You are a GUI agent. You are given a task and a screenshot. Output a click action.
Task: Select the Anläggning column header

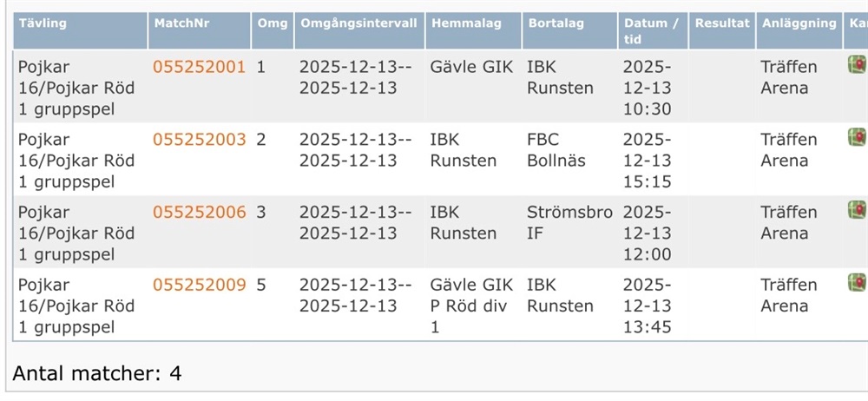799,23
